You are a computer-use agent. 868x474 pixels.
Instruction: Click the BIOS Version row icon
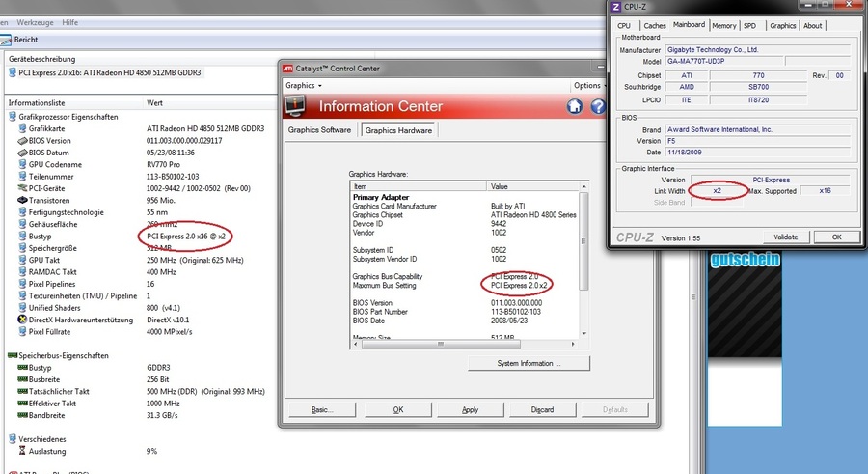pyautogui.click(x=22, y=141)
